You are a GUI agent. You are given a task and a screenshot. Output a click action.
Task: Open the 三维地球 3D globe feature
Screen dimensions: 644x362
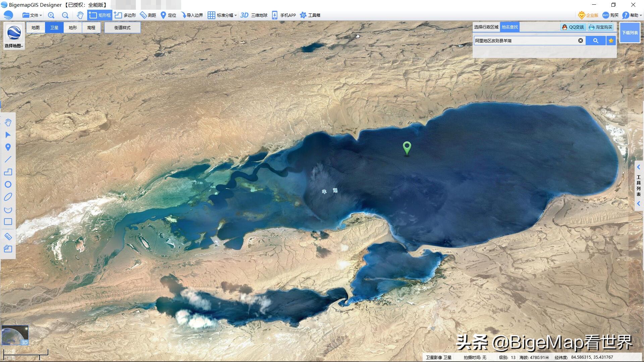pyautogui.click(x=256, y=15)
